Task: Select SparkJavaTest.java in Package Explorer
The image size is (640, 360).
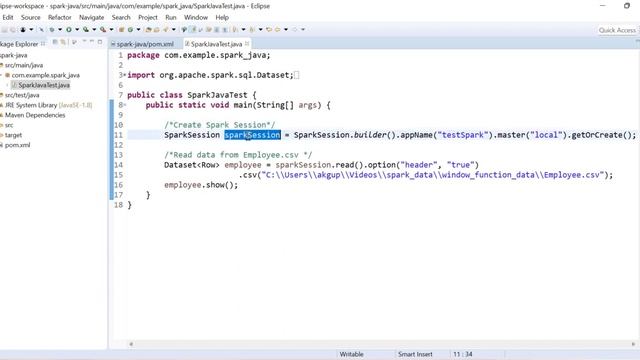Action: [x=44, y=85]
